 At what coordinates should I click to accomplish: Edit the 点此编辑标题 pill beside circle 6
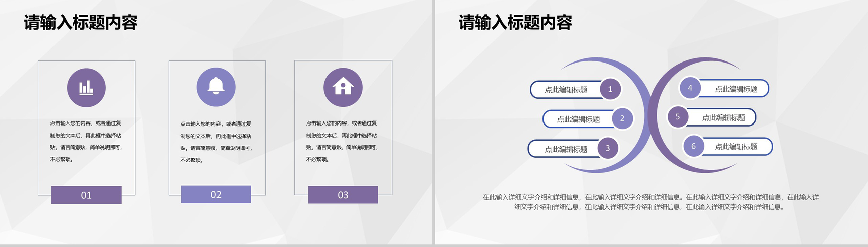coord(737,147)
